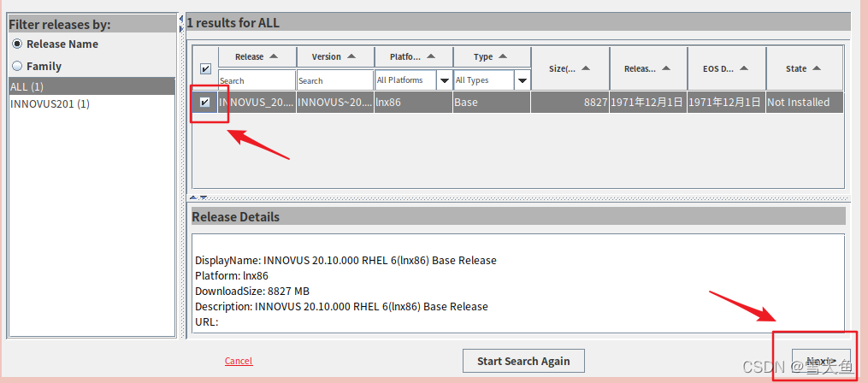Screen dimensions: 868x383
Task: Click the Version search field
Action: (x=335, y=80)
